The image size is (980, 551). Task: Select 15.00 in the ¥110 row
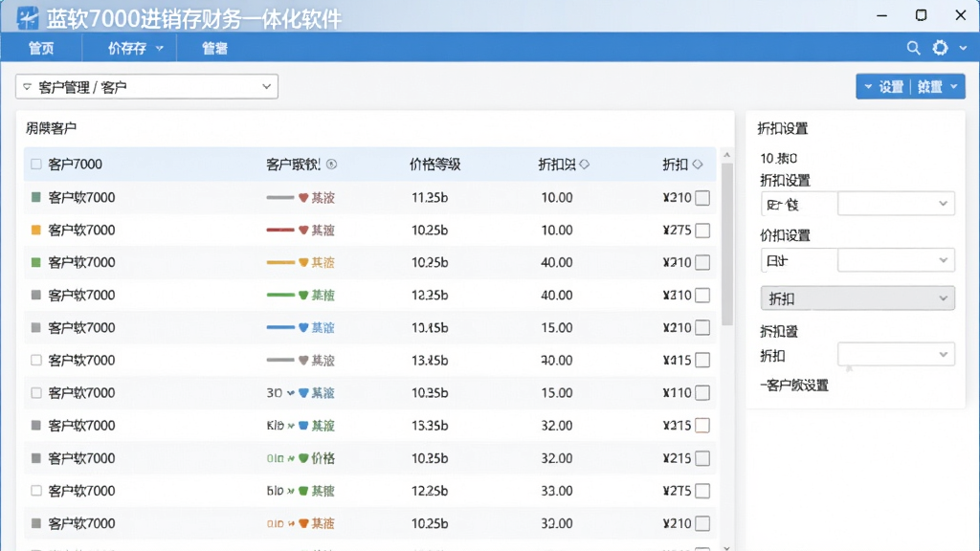tap(557, 393)
